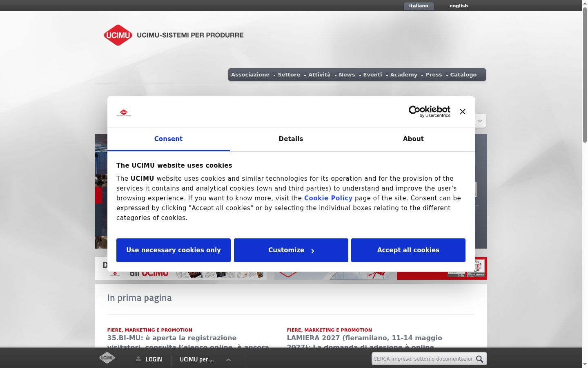Select the Consent tab

pos(168,139)
